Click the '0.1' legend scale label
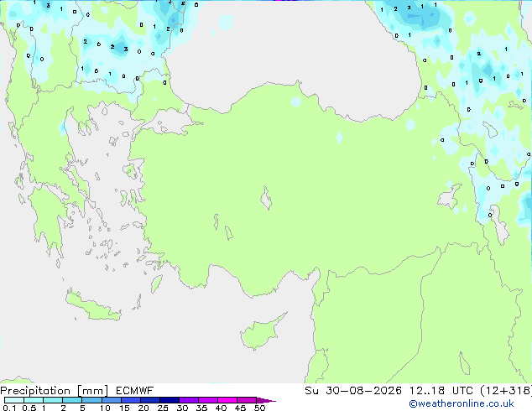 pyautogui.click(x=9, y=408)
